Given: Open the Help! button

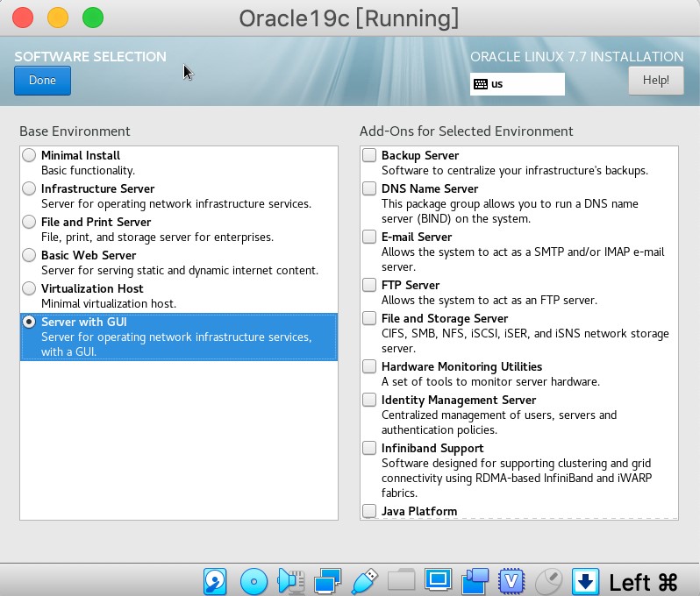Looking at the screenshot, I should point(656,81).
